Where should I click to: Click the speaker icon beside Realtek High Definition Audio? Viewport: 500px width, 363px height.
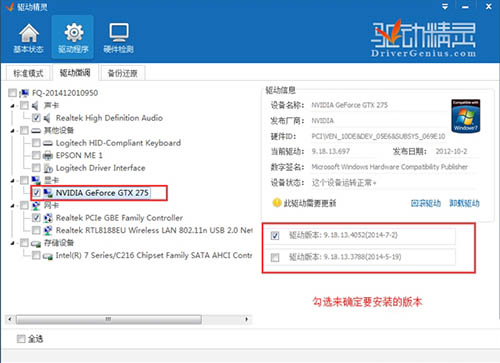(47, 118)
